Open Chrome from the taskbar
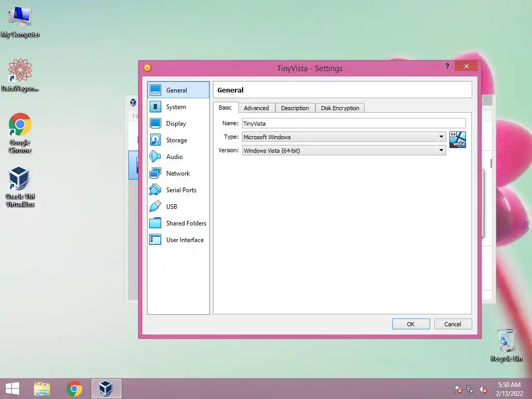 click(x=74, y=389)
